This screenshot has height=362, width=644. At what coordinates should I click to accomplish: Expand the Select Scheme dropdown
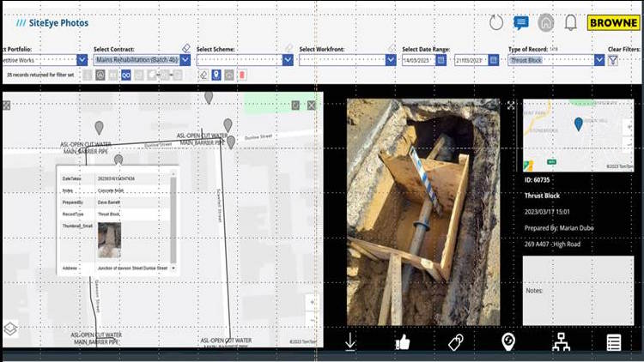pyautogui.click(x=288, y=60)
